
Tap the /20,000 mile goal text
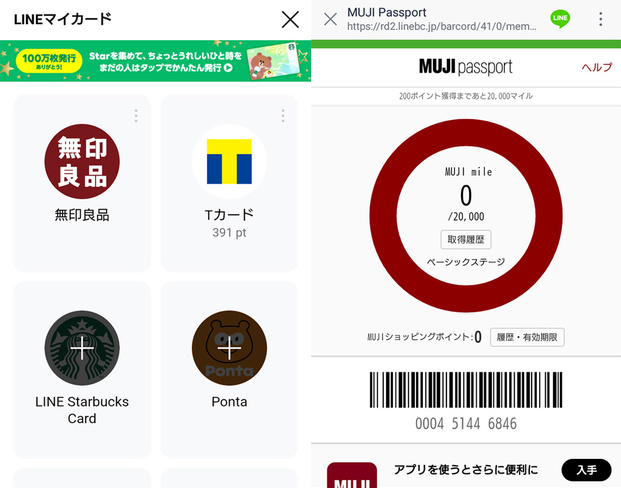466,217
